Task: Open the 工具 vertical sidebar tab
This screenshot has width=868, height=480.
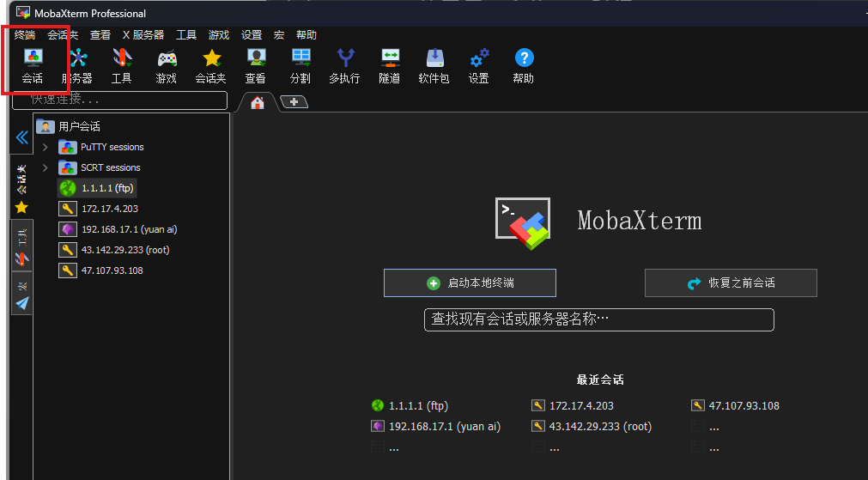Action: (x=21, y=246)
